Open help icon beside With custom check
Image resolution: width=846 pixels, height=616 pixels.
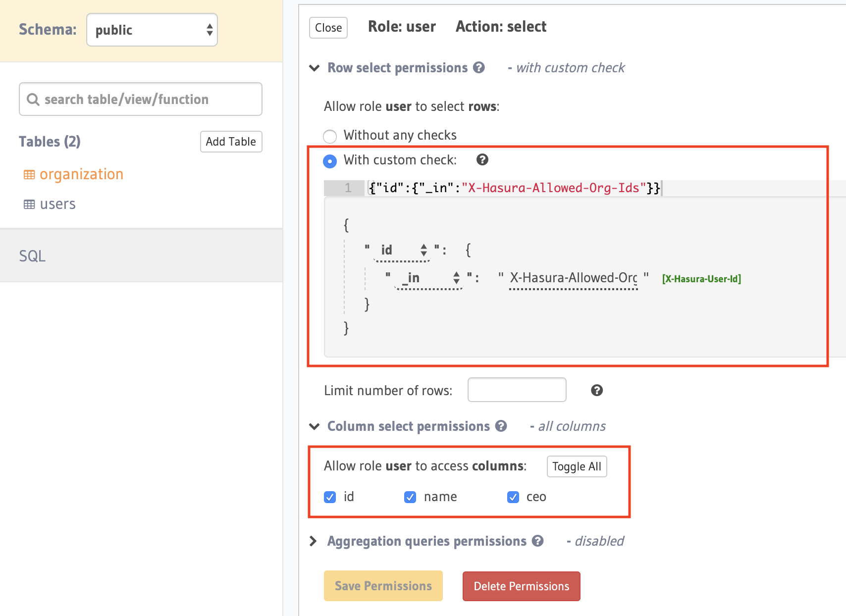[482, 159]
